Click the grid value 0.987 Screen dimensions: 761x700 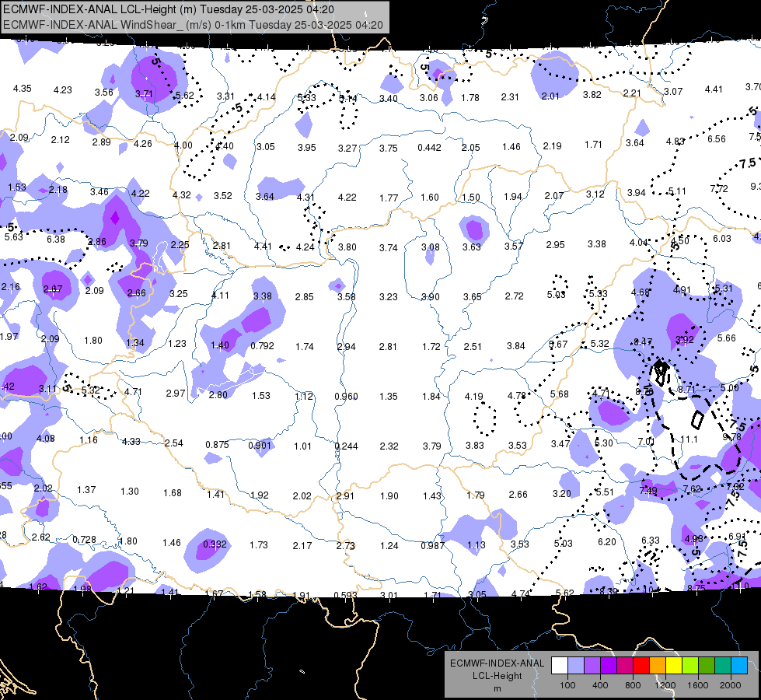(432, 545)
